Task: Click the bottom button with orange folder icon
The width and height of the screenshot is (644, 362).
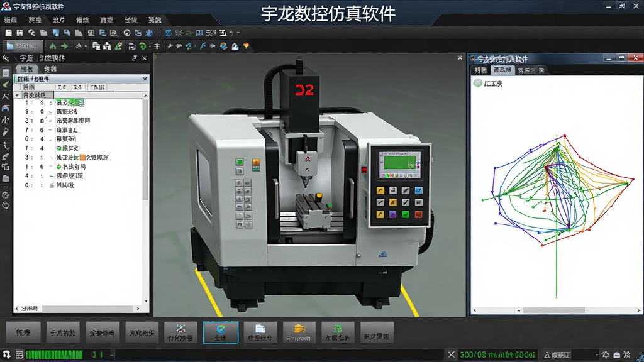Action: click(299, 332)
